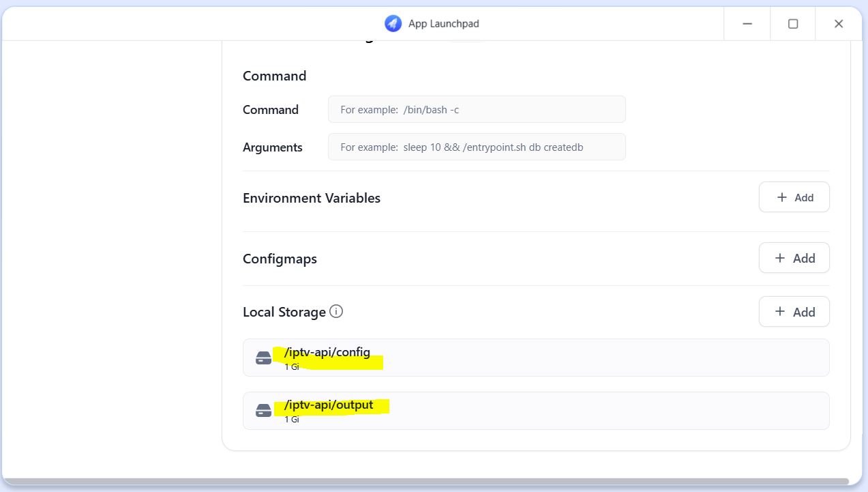This screenshot has width=868, height=492.
Task: Click the 1 Gi size under /iptv-api/output
Action: click(x=292, y=420)
